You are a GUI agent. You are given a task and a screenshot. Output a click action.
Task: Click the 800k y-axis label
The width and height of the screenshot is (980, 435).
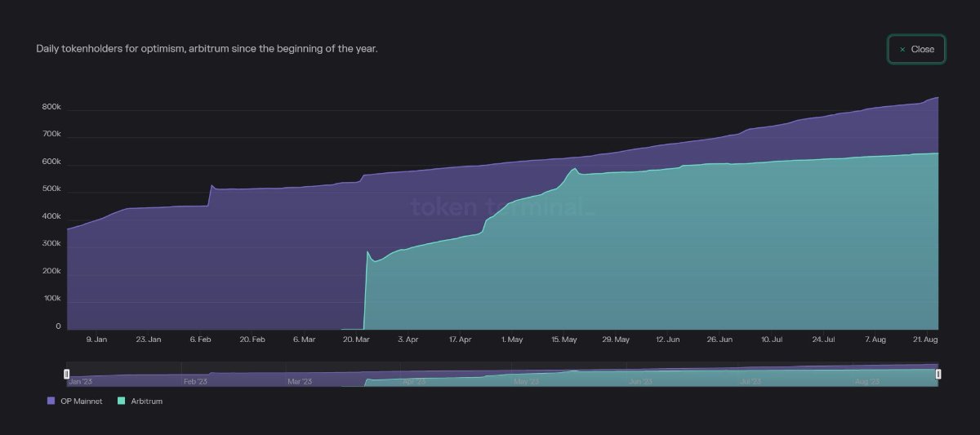51,108
